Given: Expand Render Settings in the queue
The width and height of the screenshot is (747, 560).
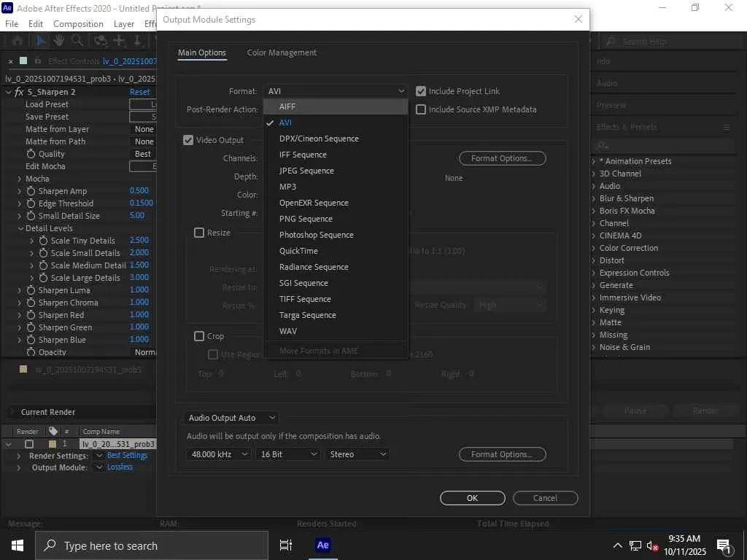Looking at the screenshot, I should (x=18, y=456).
